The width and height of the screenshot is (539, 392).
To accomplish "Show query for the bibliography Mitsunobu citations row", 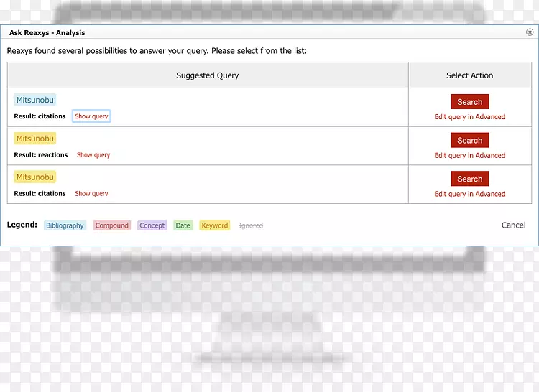I will tap(91, 116).
